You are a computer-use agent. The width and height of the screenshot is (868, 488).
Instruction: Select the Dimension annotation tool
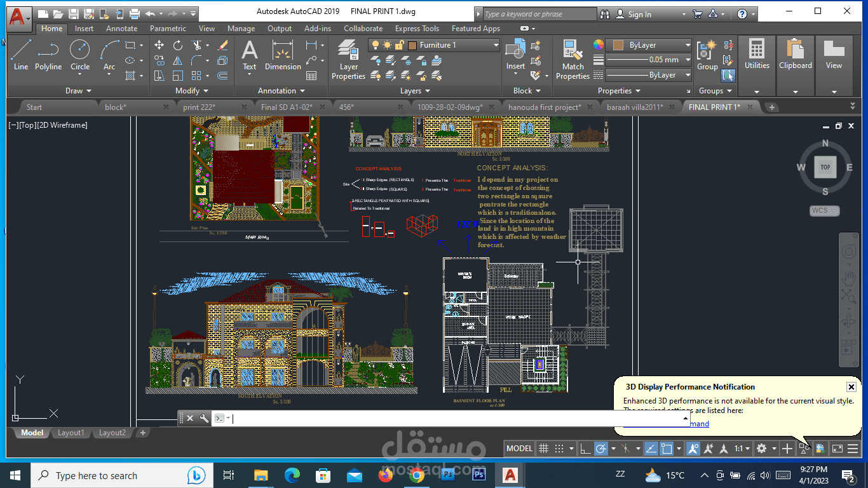point(283,55)
